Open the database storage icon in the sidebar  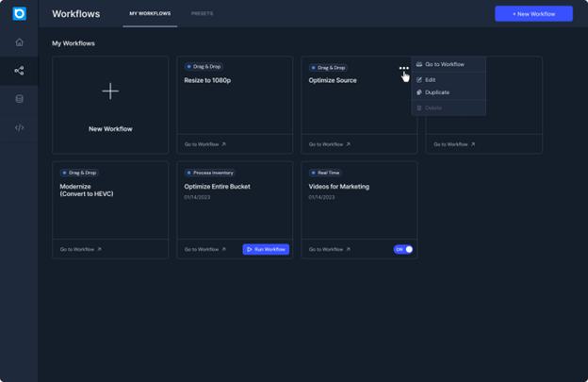(19, 99)
